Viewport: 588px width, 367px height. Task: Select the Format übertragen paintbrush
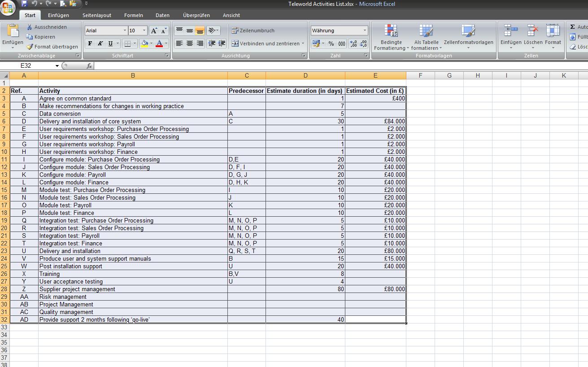point(30,47)
